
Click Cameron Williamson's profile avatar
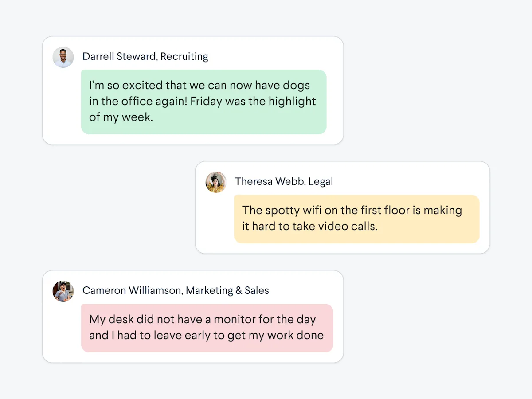click(63, 291)
